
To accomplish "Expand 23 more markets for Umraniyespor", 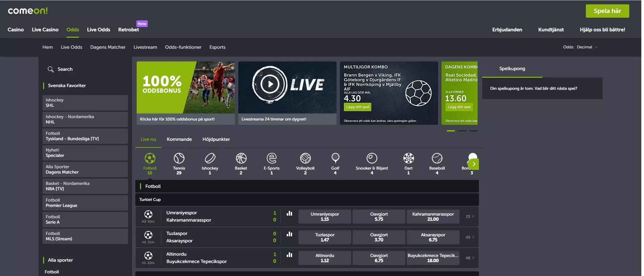I will (x=470, y=217).
